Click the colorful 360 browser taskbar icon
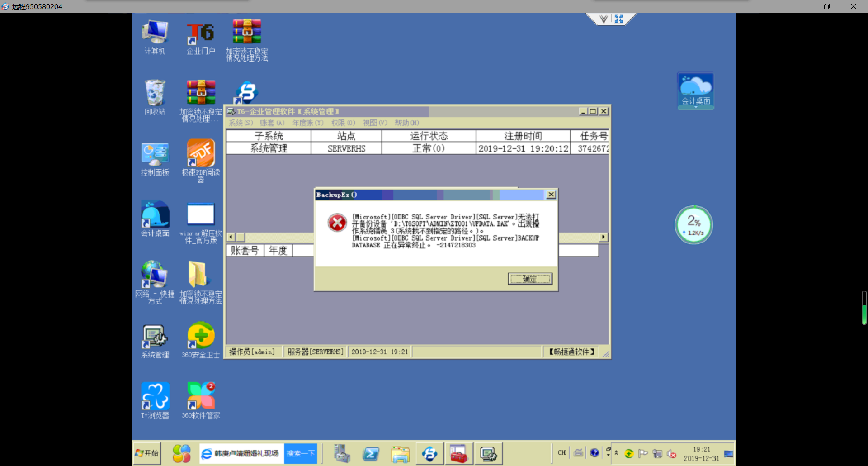The width and height of the screenshot is (868, 466). [182, 453]
